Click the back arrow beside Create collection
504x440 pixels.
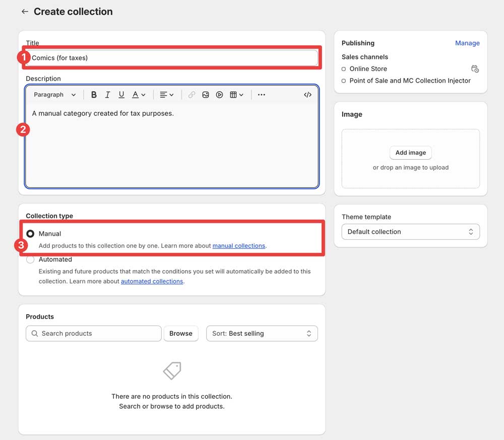click(x=25, y=12)
